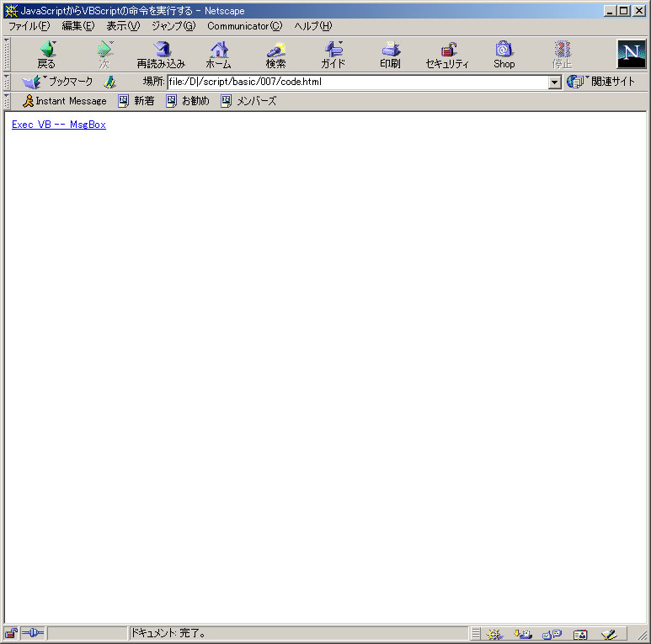Image resolution: width=651 pixels, height=644 pixels.
Task: Open the Guide (ガイド) button
Action: point(333,55)
